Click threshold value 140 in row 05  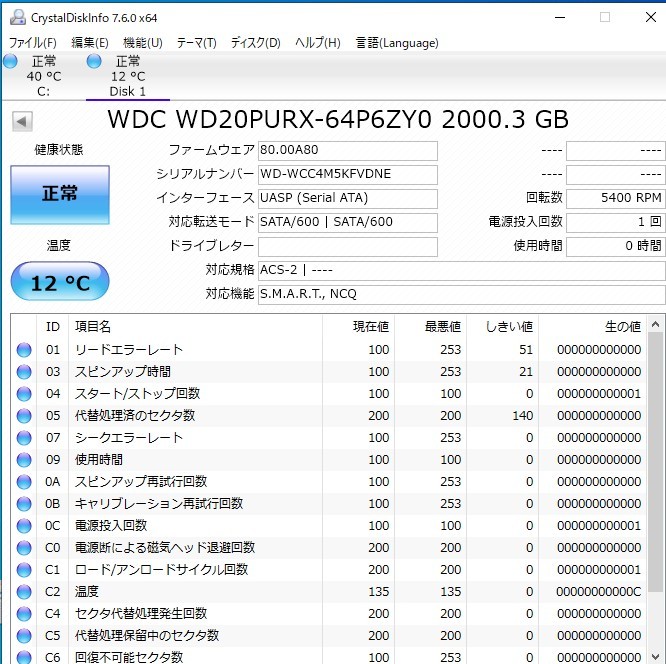522,415
